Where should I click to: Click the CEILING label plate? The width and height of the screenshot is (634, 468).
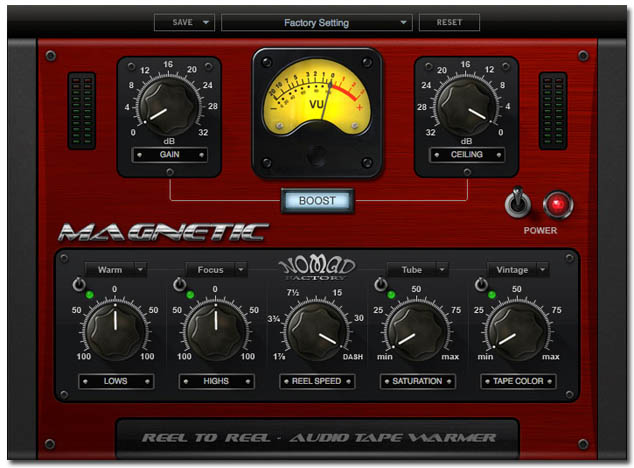click(x=467, y=155)
